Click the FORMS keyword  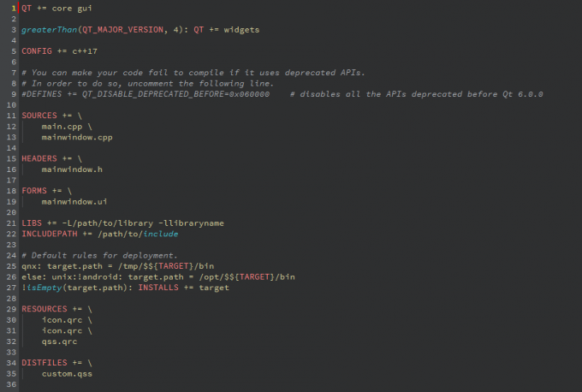tap(34, 191)
